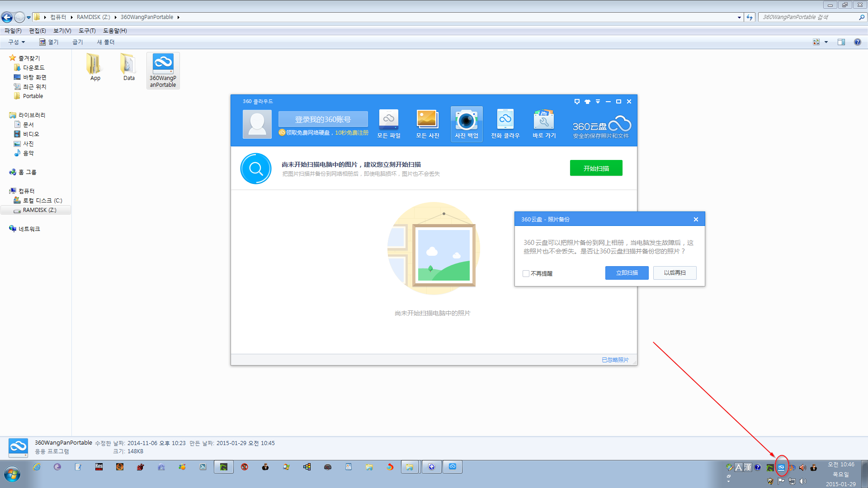The height and width of the screenshot is (488, 868).
Task: Click the 새 폴더 new folder button
Action: click(x=106, y=42)
